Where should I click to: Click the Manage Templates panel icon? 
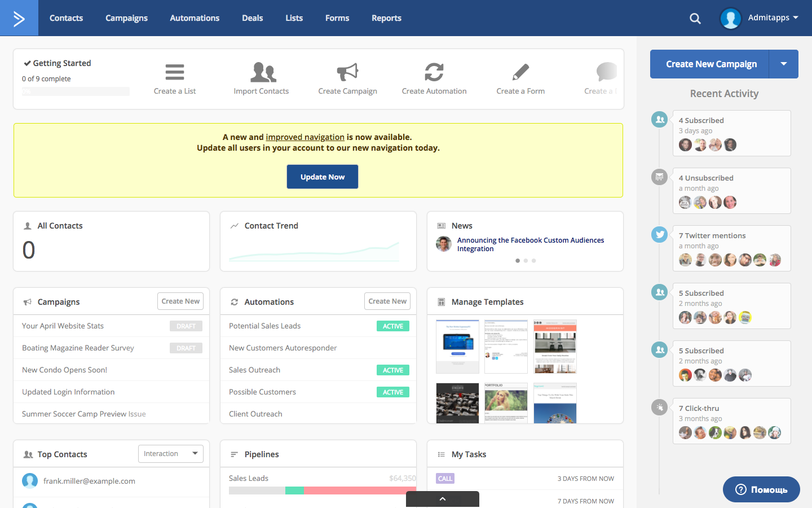pyautogui.click(x=442, y=302)
